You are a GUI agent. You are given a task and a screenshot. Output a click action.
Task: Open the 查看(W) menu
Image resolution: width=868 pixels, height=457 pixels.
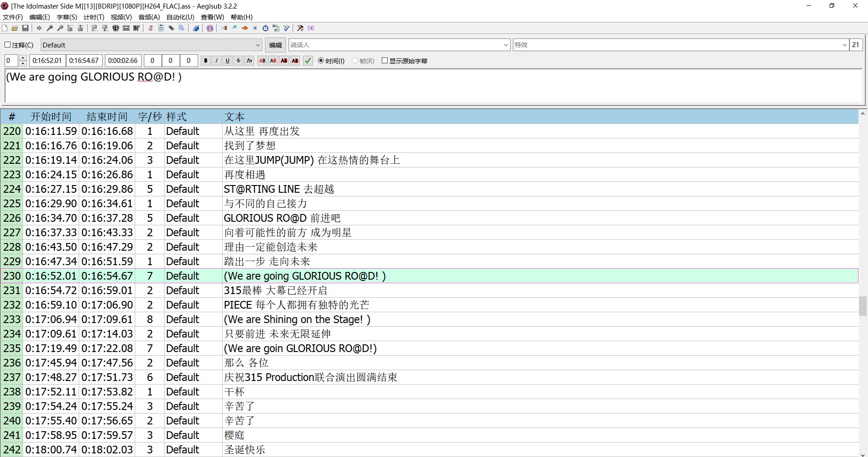tap(213, 17)
